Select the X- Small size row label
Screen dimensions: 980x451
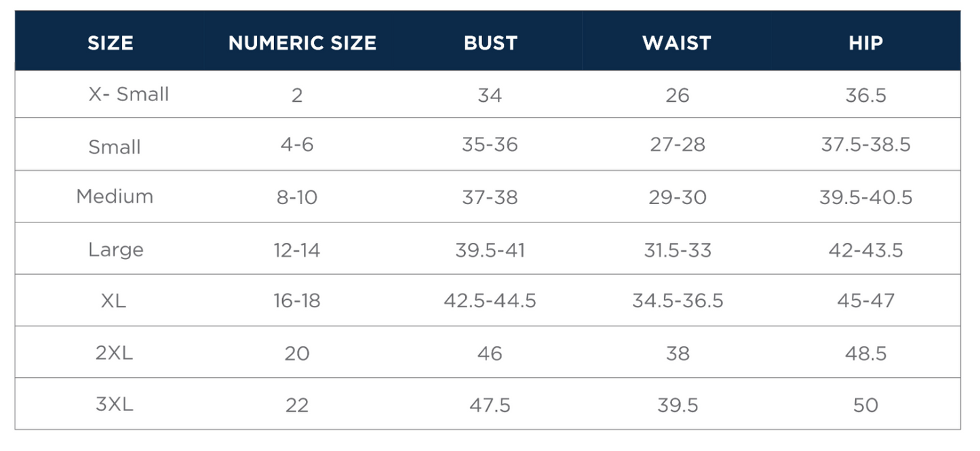[128, 94]
